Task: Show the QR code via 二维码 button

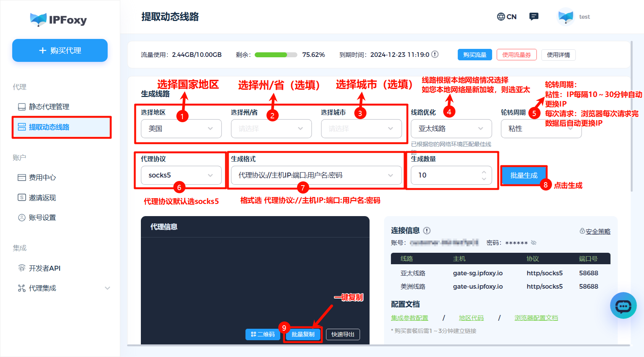Action: tap(263, 334)
